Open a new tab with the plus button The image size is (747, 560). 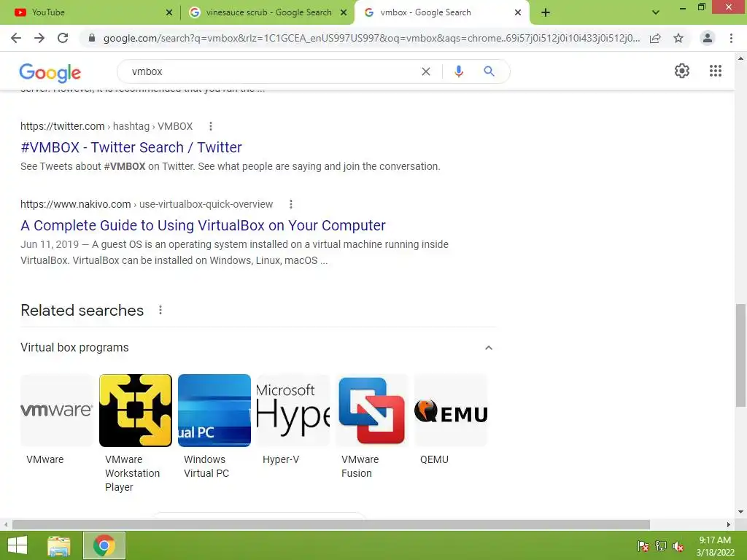coord(546,12)
